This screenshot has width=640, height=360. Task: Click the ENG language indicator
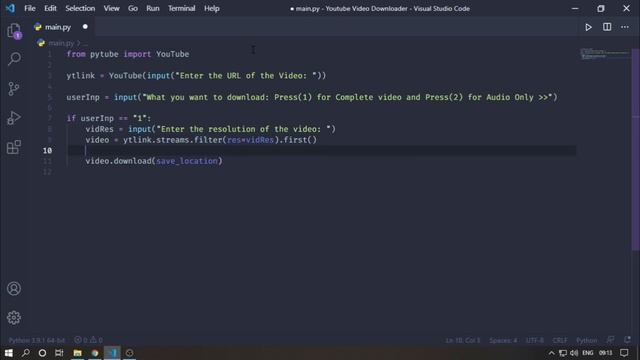coord(588,353)
